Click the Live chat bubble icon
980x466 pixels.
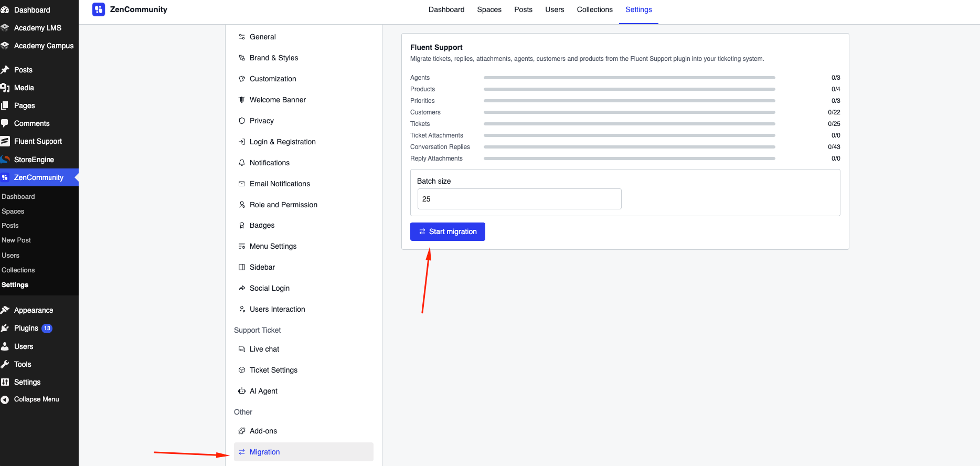[x=242, y=349]
